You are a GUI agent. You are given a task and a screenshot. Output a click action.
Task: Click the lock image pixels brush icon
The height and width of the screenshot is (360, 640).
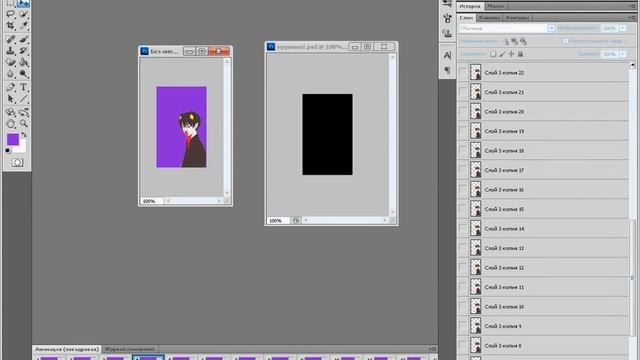502,54
